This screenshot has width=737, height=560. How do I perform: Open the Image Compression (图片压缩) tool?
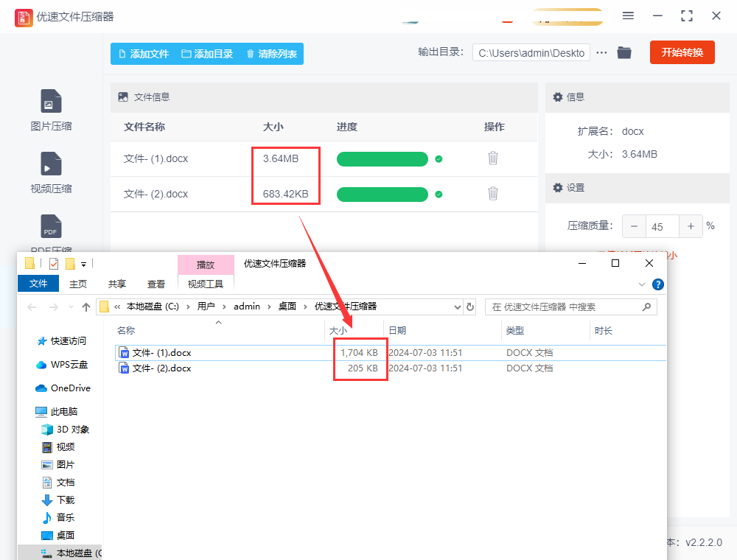click(51, 110)
